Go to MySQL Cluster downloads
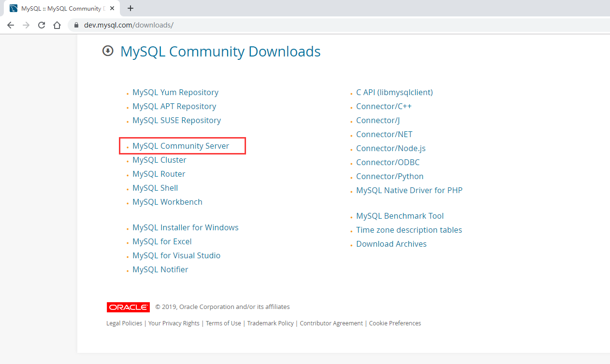 click(x=160, y=160)
